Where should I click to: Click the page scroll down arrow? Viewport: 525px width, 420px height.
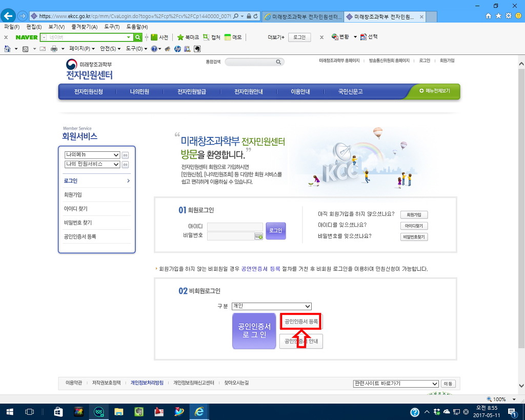point(521,386)
